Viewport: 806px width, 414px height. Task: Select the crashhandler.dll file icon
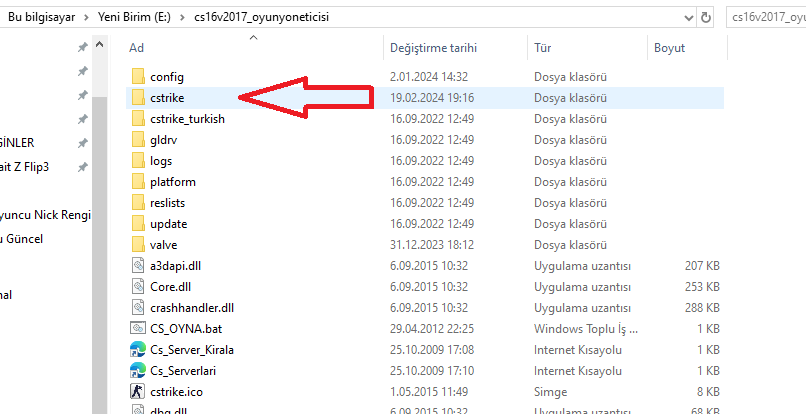[138, 308]
